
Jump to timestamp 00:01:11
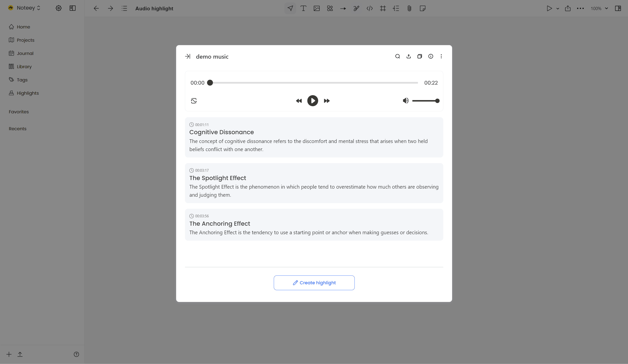coord(199,125)
